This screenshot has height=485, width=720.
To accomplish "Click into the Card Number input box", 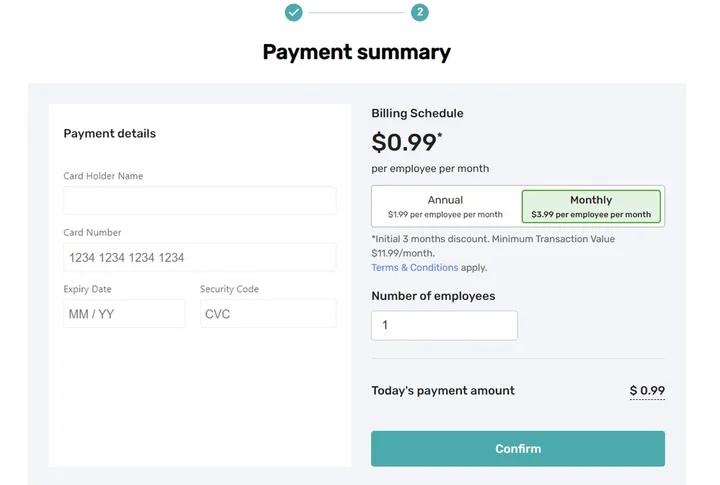I will pos(200,257).
